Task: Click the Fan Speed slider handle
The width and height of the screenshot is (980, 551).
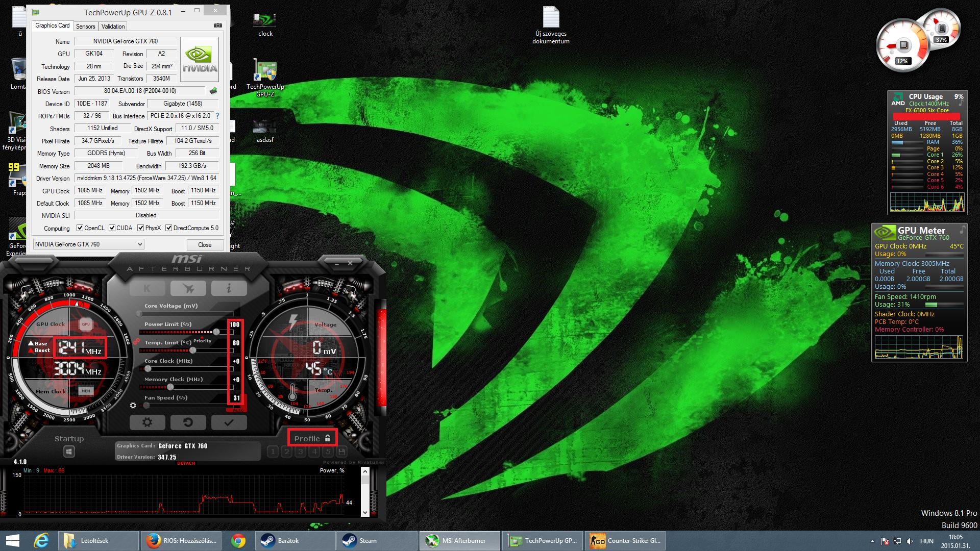Action: [x=146, y=406]
